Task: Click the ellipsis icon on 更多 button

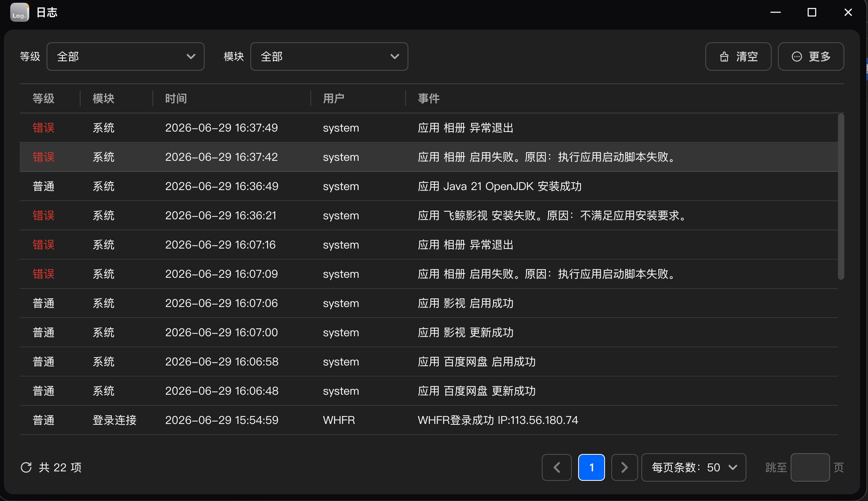Action: coord(797,57)
